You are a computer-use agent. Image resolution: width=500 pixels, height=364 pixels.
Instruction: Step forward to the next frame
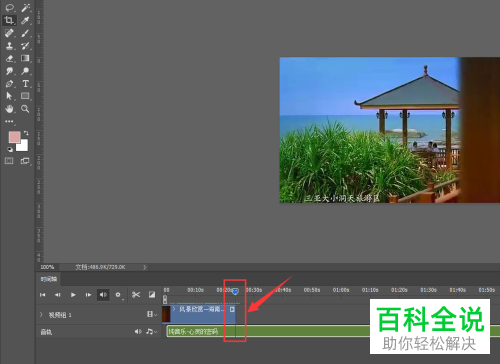88,295
